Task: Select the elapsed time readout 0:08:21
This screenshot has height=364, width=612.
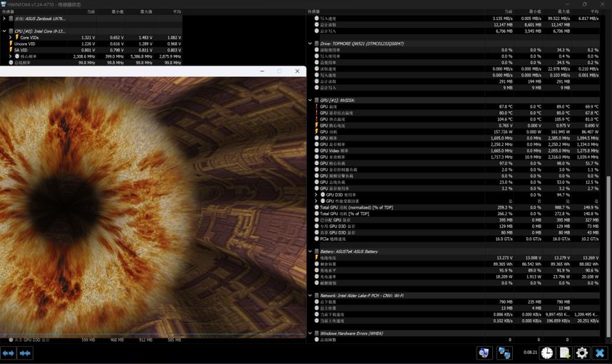Action: [530, 353]
